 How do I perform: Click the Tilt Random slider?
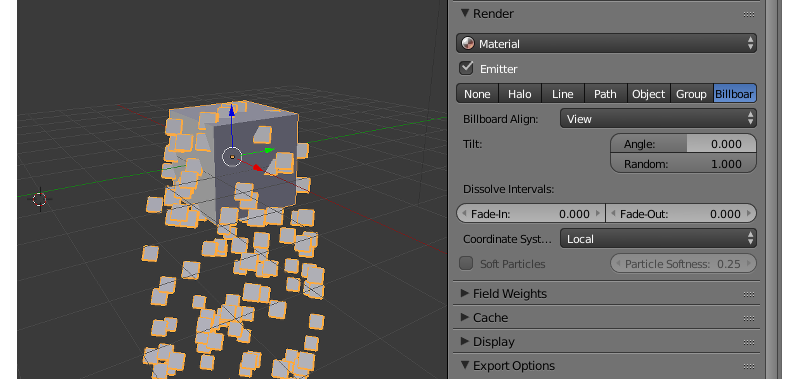(x=683, y=164)
